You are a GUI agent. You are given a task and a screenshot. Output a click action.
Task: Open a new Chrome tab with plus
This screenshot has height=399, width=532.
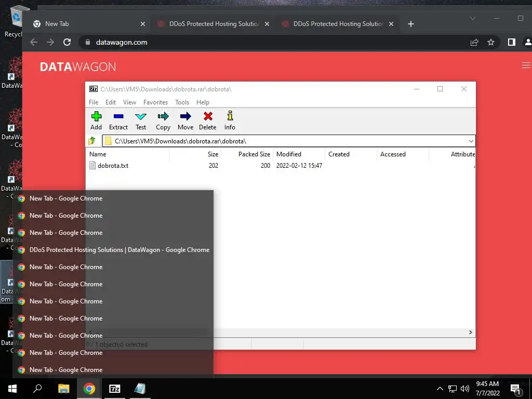tap(411, 24)
